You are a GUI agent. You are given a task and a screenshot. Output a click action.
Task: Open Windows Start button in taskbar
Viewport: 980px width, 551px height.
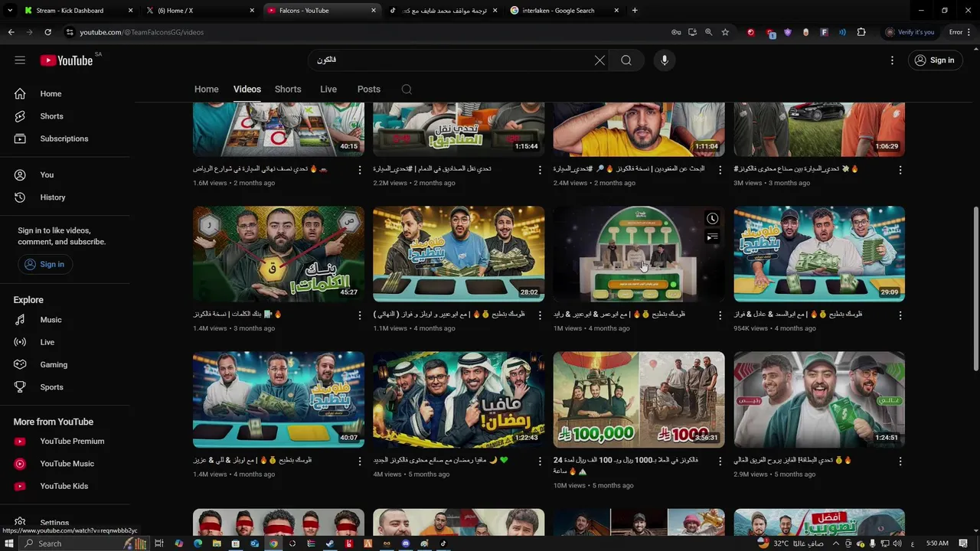(10, 543)
